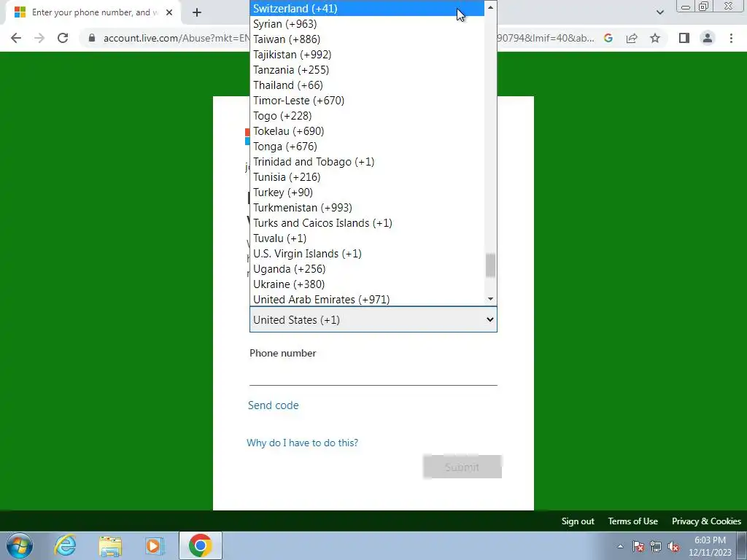Image resolution: width=747 pixels, height=560 pixels.
Task: Choose Tajikistan (+992) from list
Action: tap(367, 54)
